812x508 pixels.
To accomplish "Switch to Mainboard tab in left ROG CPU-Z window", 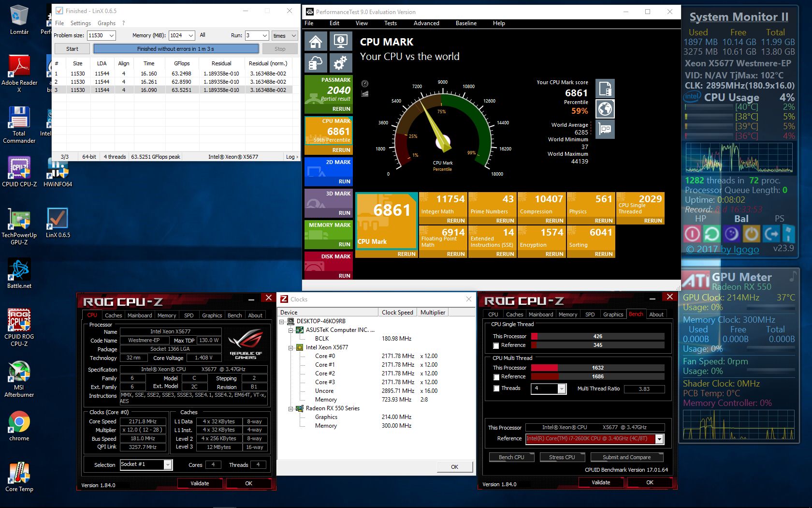I will tap(140, 315).
